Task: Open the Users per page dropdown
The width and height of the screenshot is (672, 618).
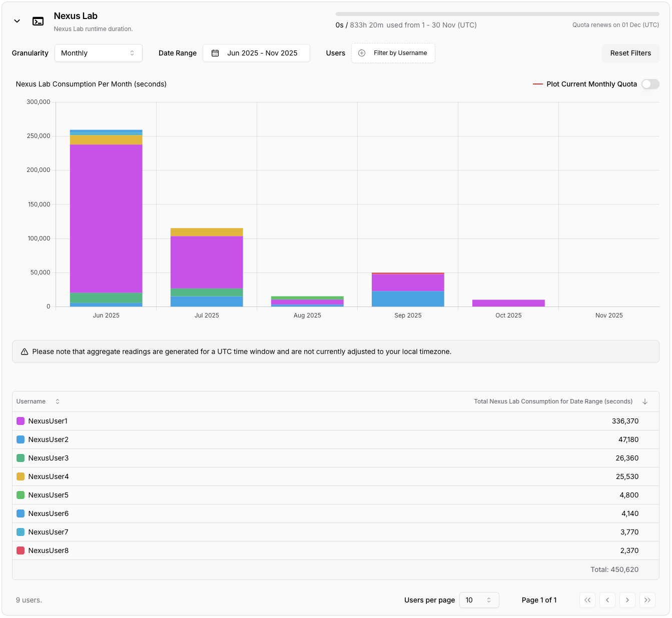Action: coord(479,600)
